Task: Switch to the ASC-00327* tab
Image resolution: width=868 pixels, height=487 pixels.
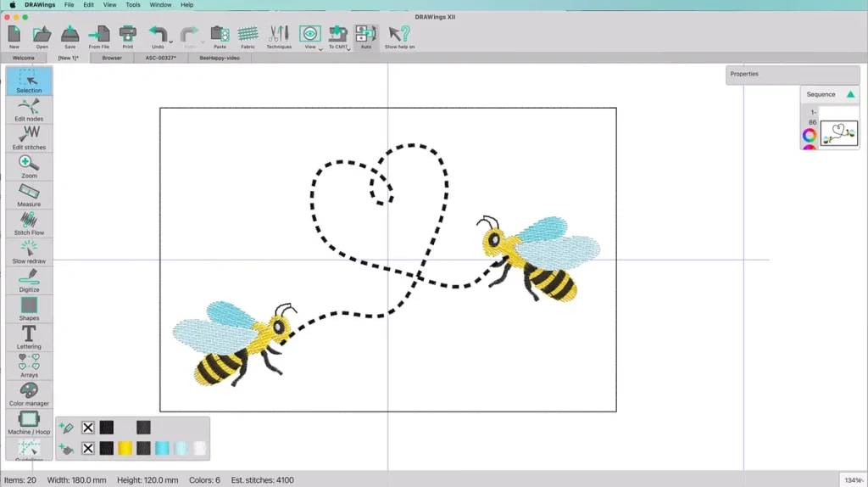Action: (x=160, y=59)
